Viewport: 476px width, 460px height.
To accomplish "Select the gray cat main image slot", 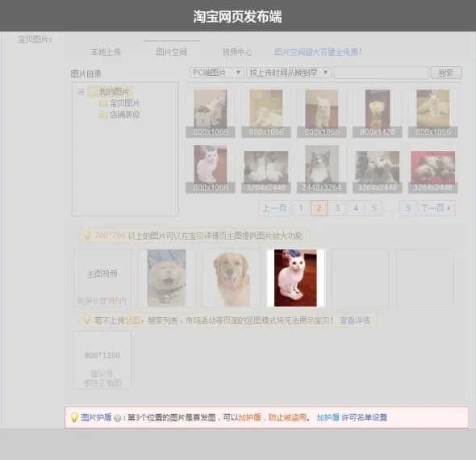I will pos(167,278).
